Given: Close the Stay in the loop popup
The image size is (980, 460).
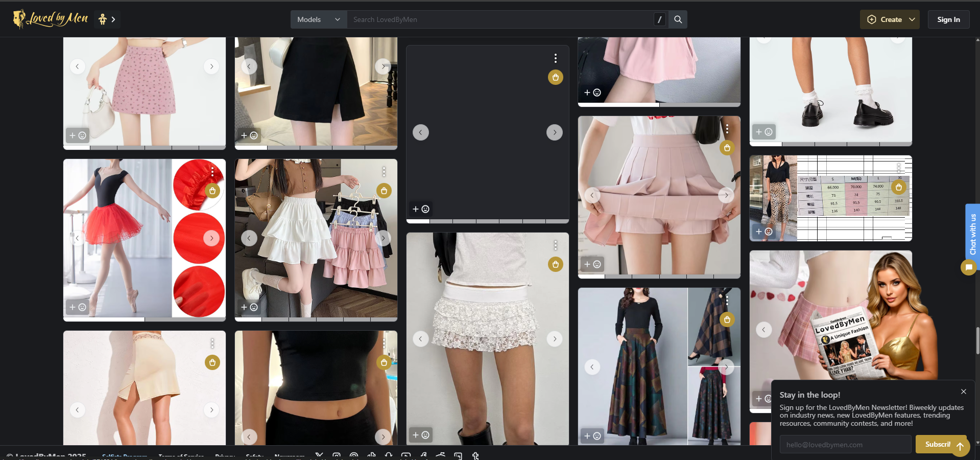Looking at the screenshot, I should pyautogui.click(x=963, y=392).
